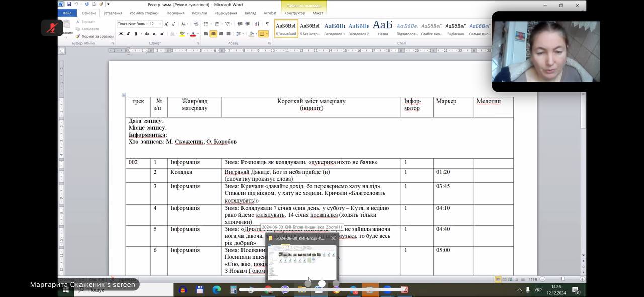Viewport: 644px width, 297px height.
Task: Open the Файл menu button
Action: pyautogui.click(x=67, y=13)
